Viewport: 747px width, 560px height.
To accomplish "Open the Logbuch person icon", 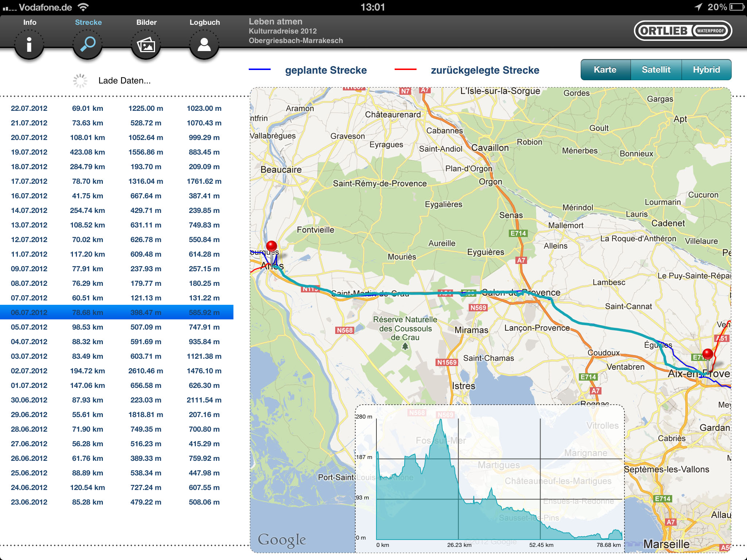I will [204, 44].
